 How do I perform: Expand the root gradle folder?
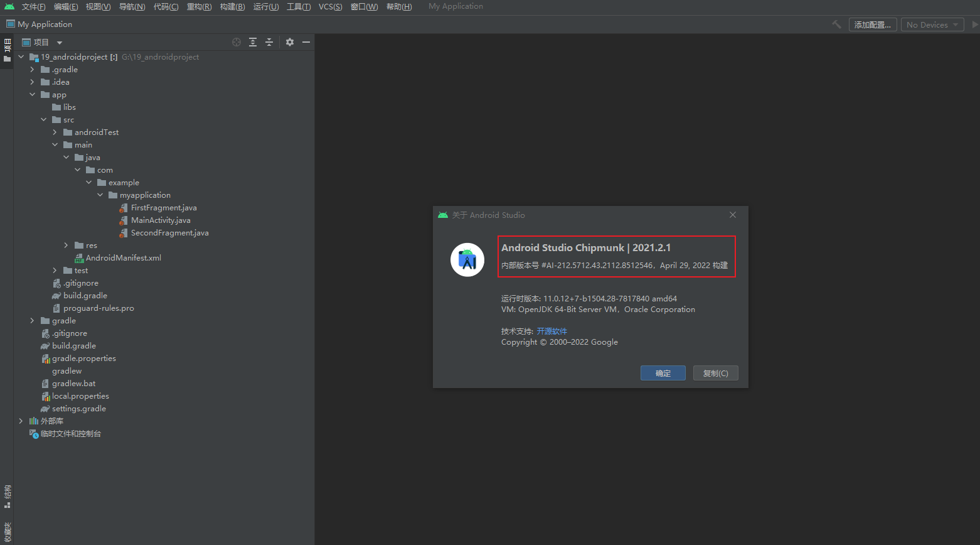pos(33,321)
